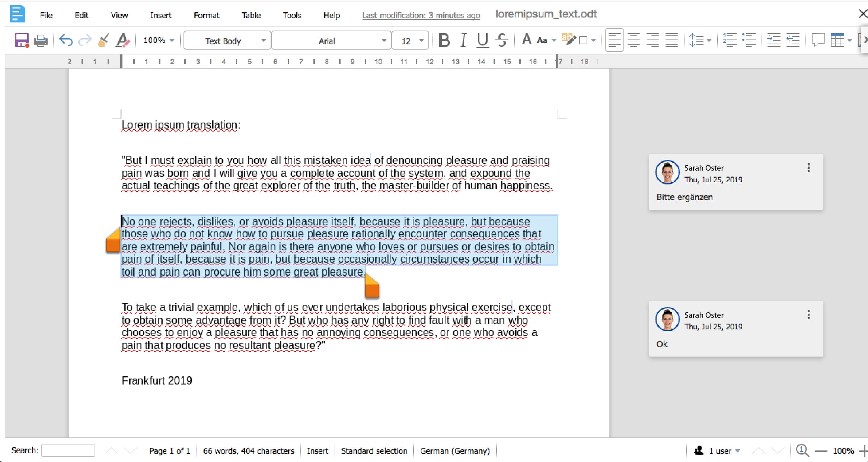Click the clone formatting paintbrush icon
Screen dimensions: 868x462
pos(103,40)
